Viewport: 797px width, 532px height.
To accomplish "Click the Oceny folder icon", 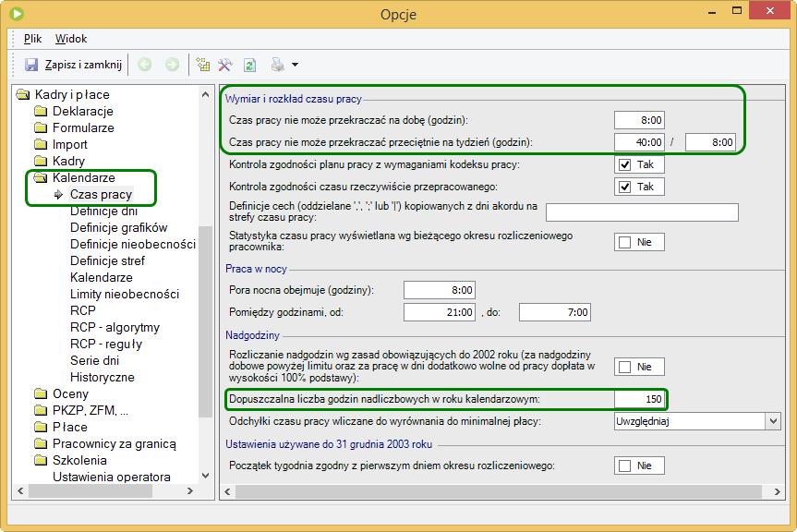I will (41, 393).
